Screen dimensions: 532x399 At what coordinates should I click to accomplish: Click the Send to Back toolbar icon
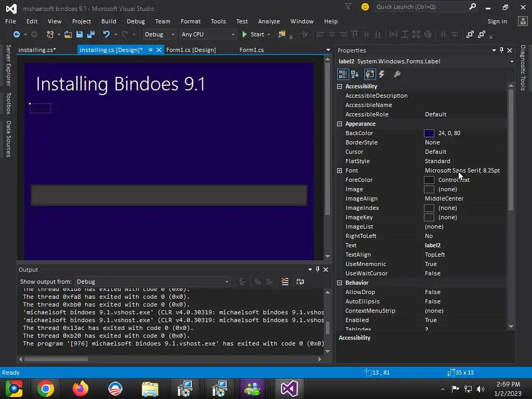click(482, 34)
